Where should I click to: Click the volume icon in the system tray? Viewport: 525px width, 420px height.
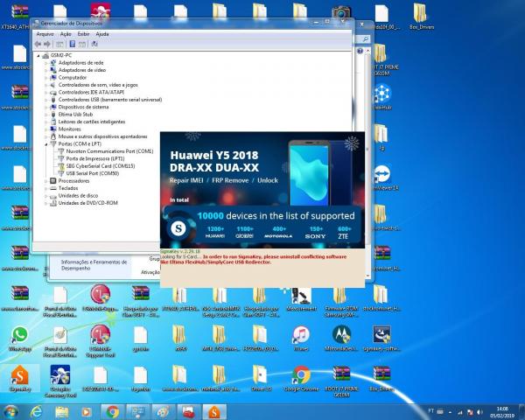[x=480, y=412]
